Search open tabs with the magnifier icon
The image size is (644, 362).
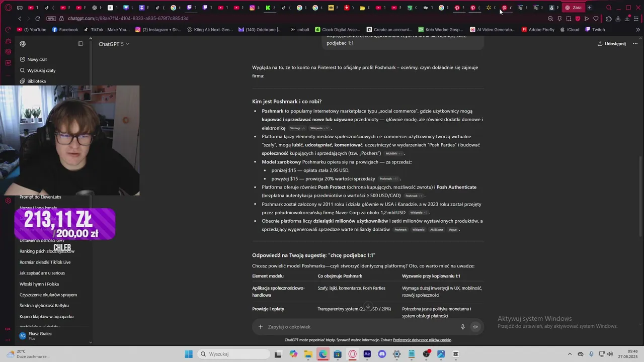tap(609, 8)
